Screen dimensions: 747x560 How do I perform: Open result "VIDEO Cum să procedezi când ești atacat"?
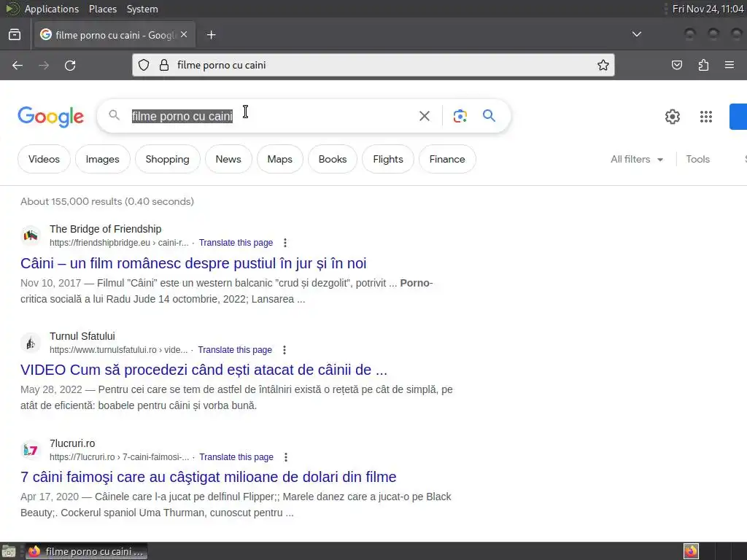tap(204, 370)
